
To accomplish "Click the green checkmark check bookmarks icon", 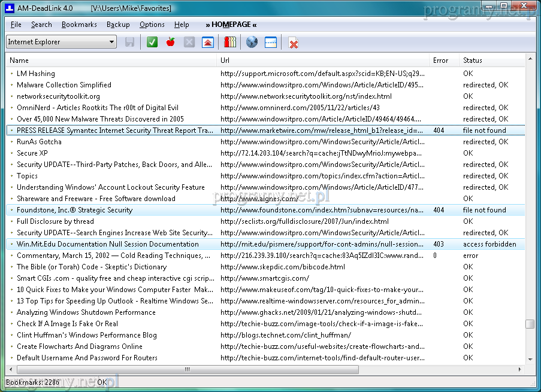I will pos(152,42).
